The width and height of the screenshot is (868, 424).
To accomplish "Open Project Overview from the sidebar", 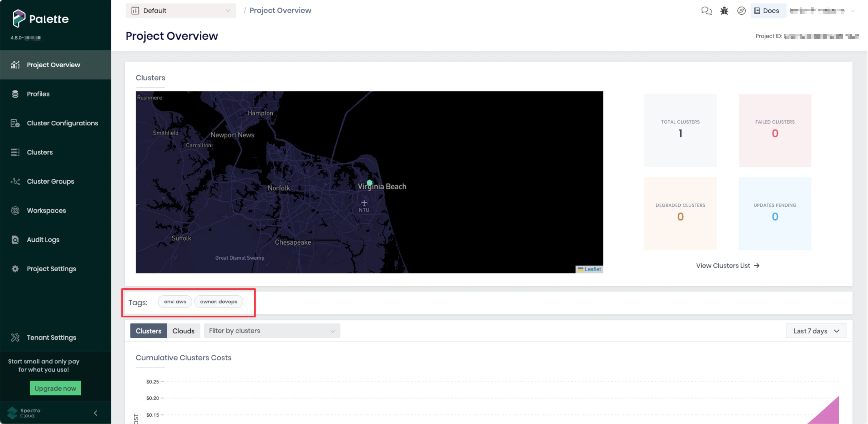I will coord(53,64).
